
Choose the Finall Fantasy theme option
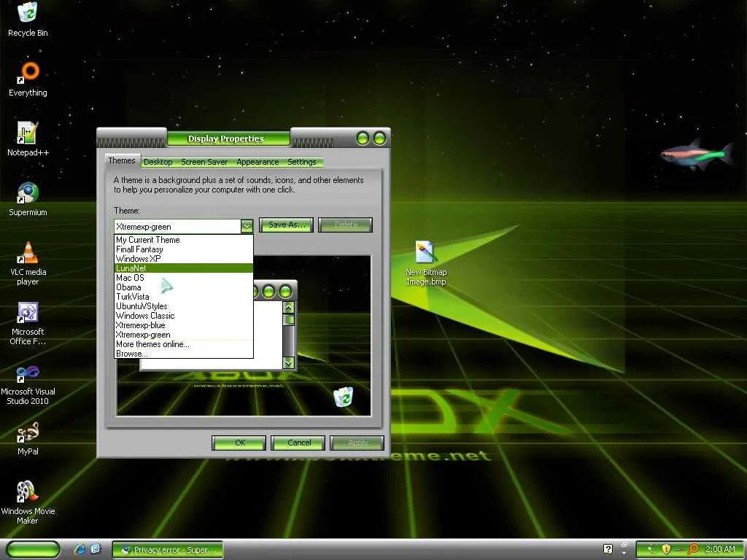[183, 249]
